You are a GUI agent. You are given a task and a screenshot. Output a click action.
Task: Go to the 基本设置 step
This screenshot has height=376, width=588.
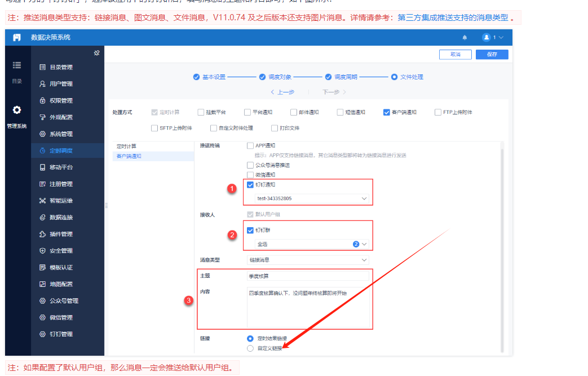point(210,77)
